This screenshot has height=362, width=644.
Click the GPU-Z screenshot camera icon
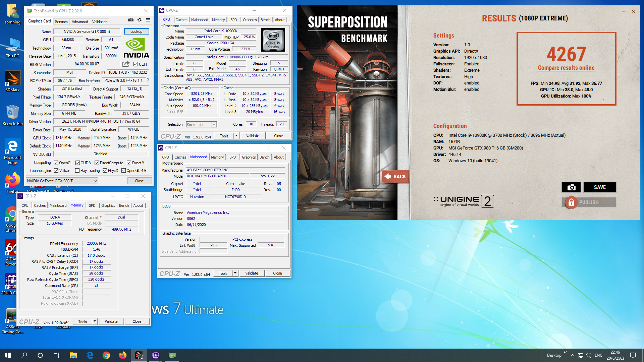click(131, 20)
